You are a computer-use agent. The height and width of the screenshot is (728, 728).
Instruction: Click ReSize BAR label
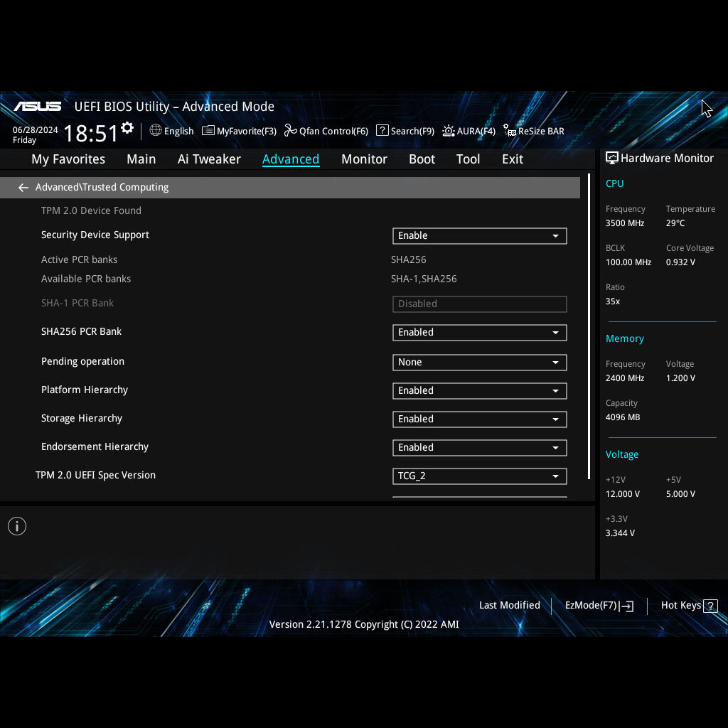click(541, 132)
